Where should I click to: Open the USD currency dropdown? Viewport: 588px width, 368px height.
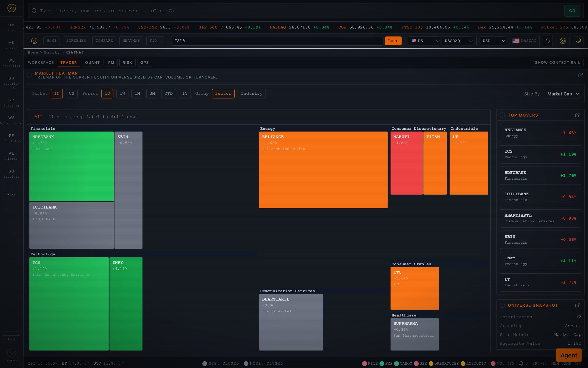(493, 41)
